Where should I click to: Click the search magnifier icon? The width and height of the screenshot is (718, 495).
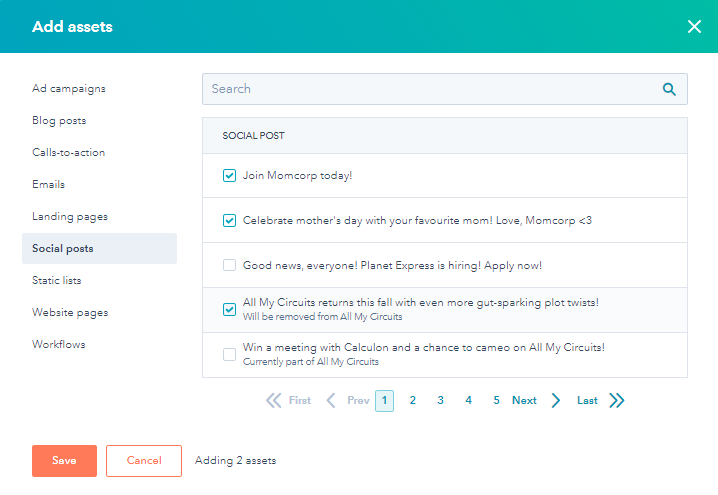[669, 89]
